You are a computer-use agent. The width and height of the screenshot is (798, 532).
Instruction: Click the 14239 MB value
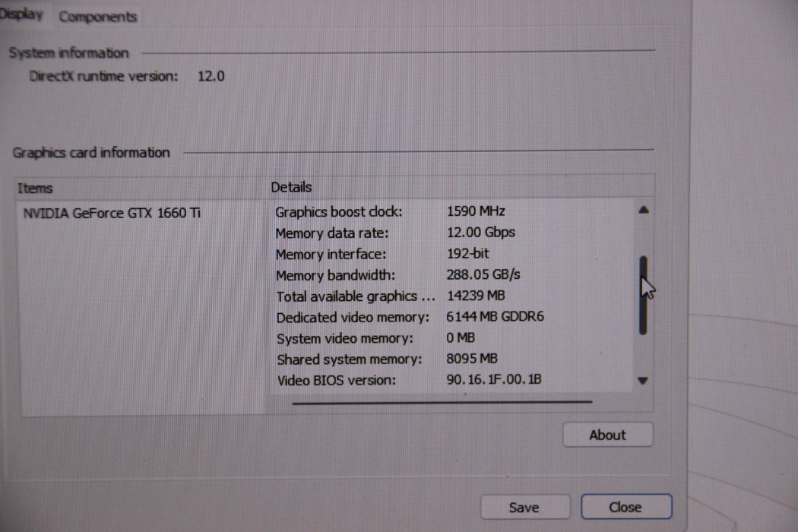476,296
